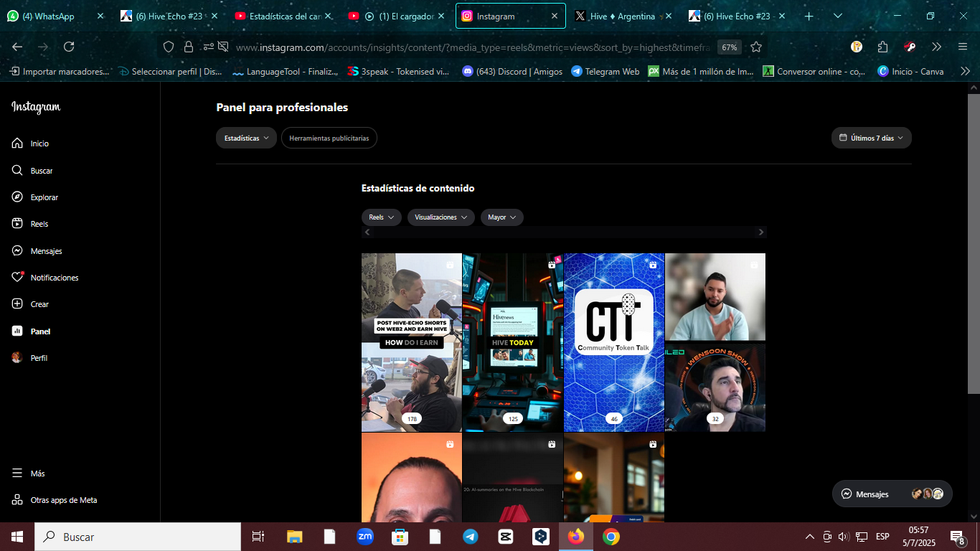Open LanguageTool bookmark

286,72
